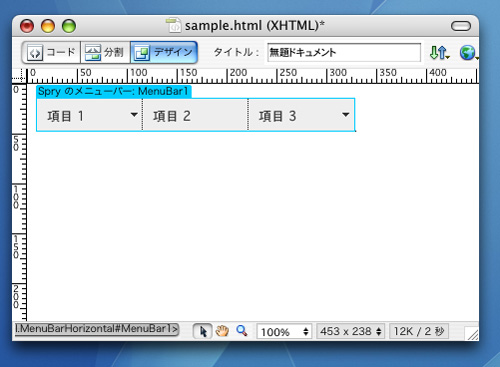Expand the 項目 1 submenu arrow
Image resolution: width=500 pixels, height=367 pixels.
134,115
